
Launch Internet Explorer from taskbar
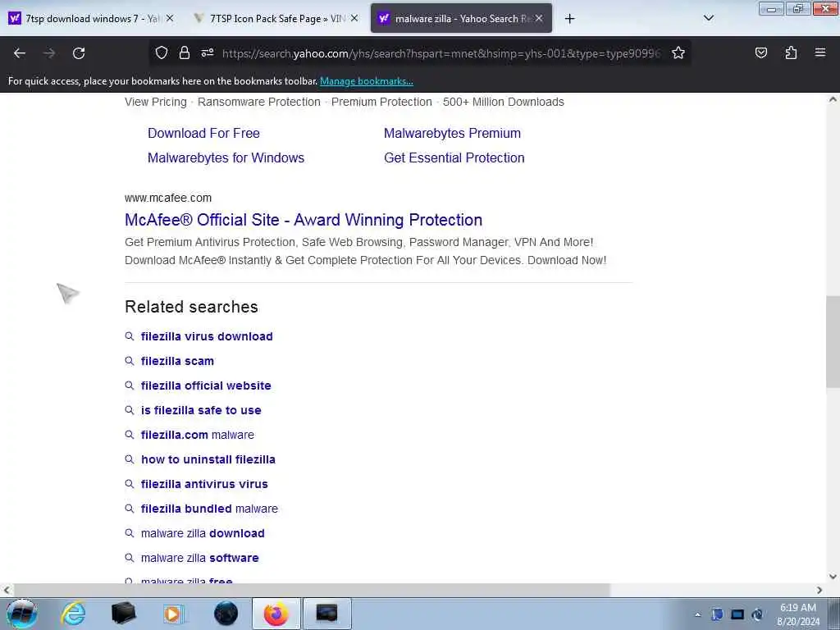(73, 614)
